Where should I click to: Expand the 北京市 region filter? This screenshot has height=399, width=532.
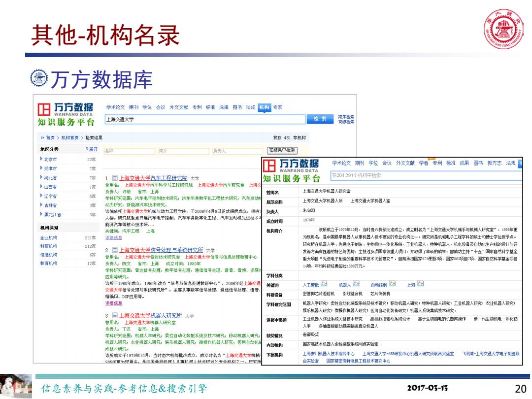pos(41,159)
